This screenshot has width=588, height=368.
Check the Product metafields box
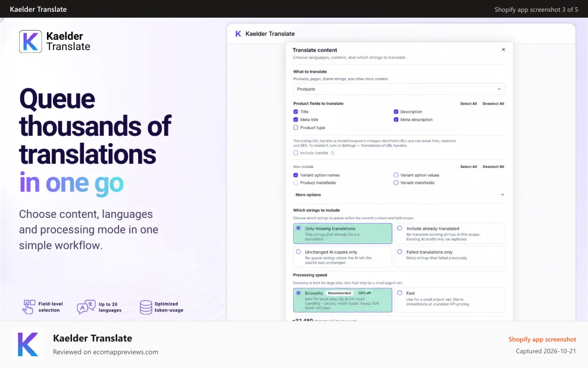(x=295, y=183)
